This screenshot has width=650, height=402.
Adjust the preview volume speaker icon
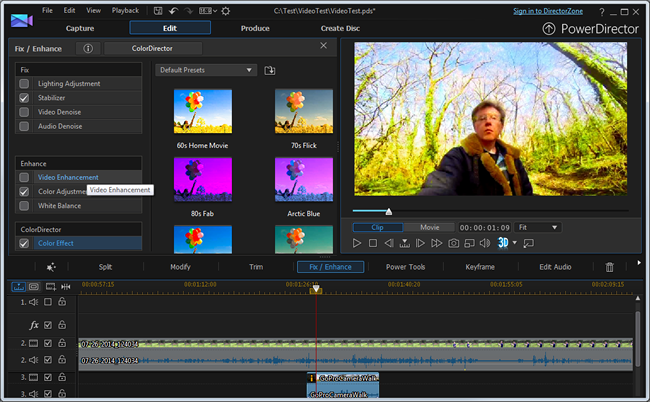coord(485,243)
